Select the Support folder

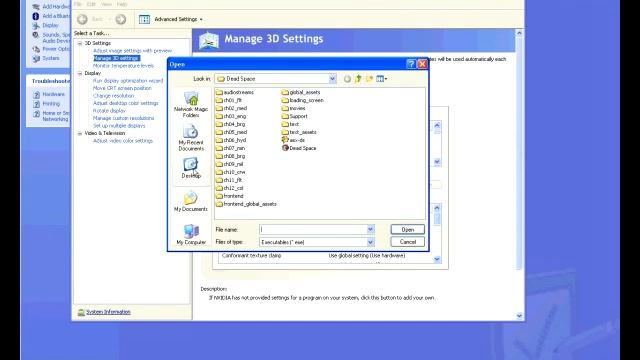pos(294,116)
